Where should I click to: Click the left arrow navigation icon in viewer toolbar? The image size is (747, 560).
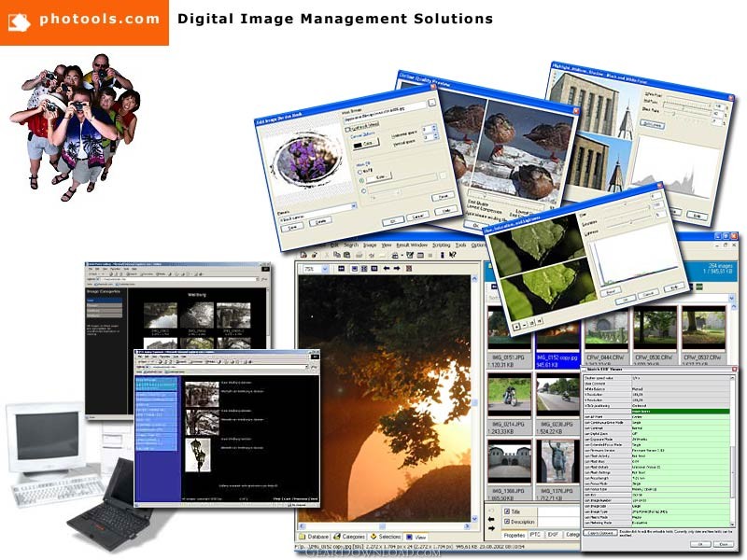[x=387, y=269]
